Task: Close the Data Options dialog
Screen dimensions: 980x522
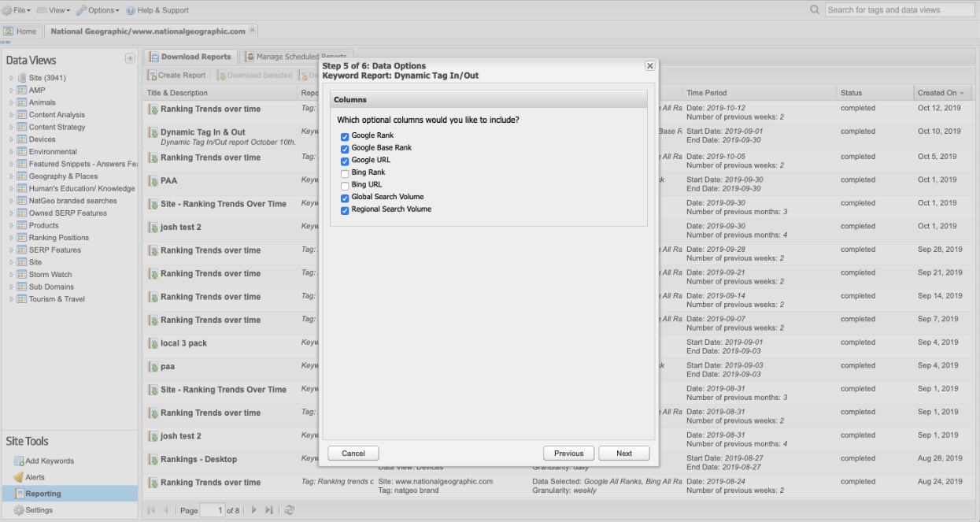Action: 649,66
